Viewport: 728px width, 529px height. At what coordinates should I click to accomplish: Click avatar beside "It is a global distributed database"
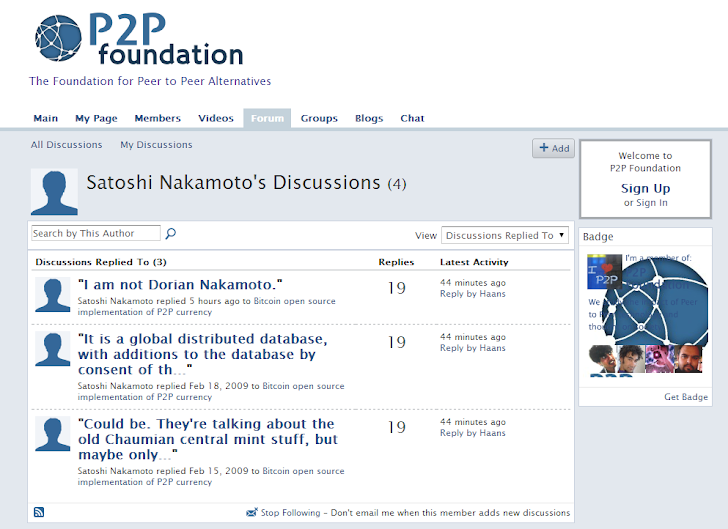pos(52,349)
